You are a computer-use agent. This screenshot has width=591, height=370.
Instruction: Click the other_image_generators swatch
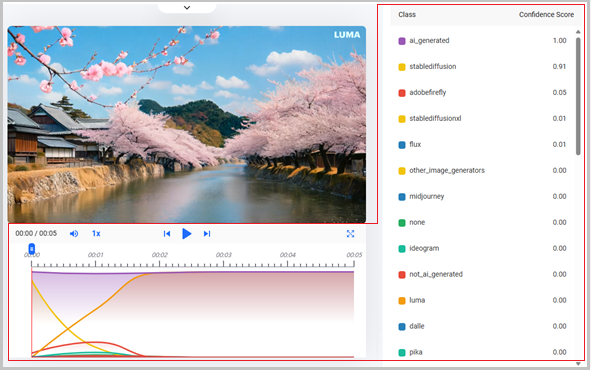[x=402, y=171]
